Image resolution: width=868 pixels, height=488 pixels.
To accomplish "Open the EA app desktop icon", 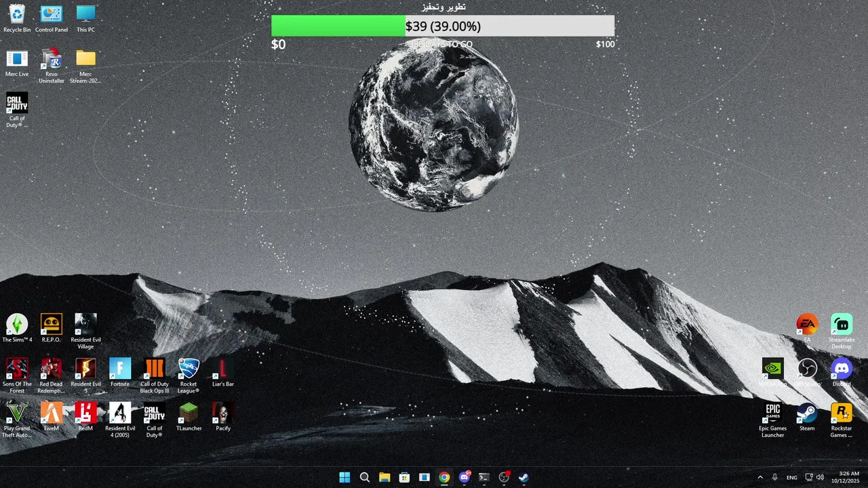I will 807,328.
